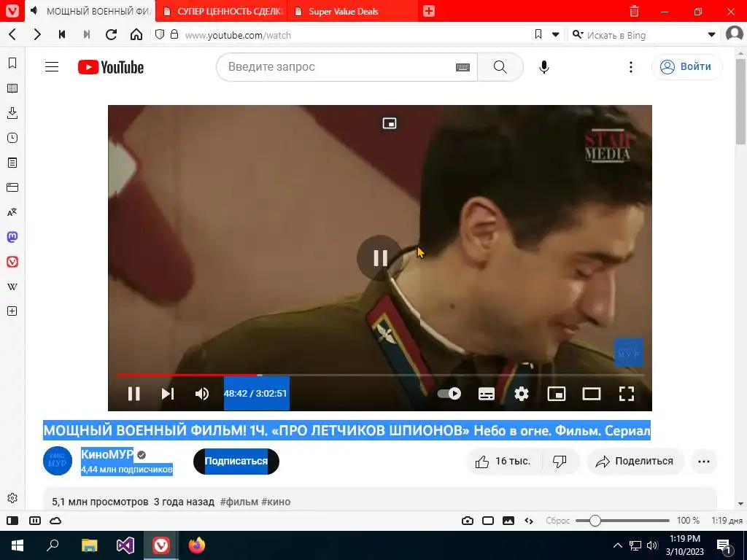Open the КиноМУР channel name link
The image size is (747, 560).
(107, 454)
